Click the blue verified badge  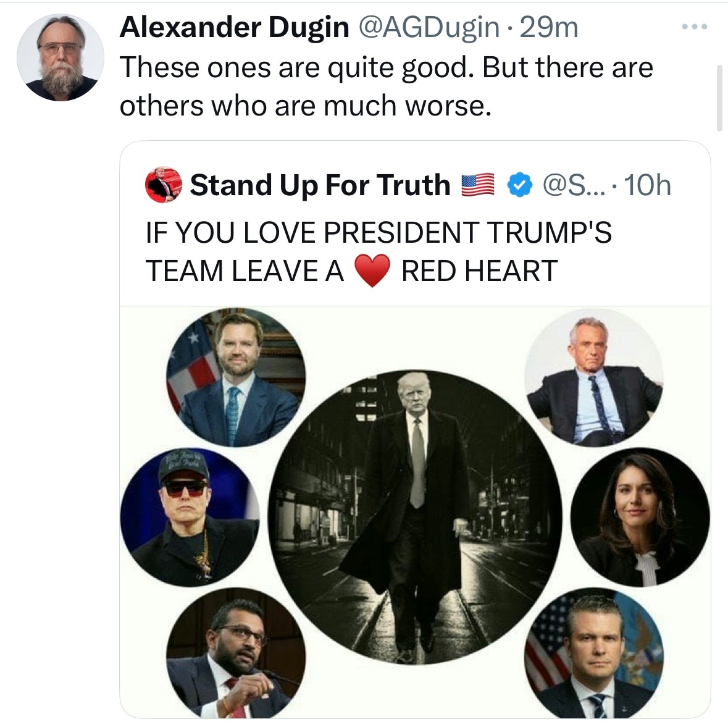pyautogui.click(x=520, y=184)
